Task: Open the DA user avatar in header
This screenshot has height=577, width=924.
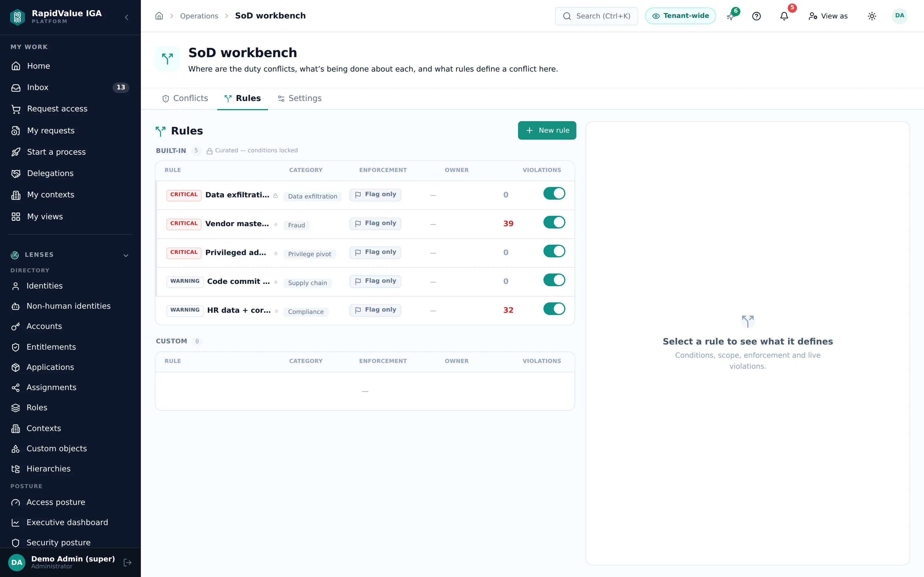Action: coord(899,16)
